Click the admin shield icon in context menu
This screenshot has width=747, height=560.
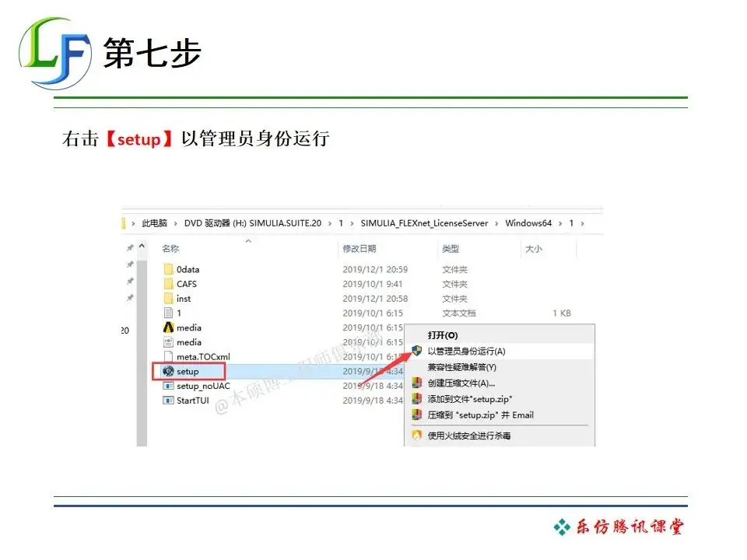[417, 351]
